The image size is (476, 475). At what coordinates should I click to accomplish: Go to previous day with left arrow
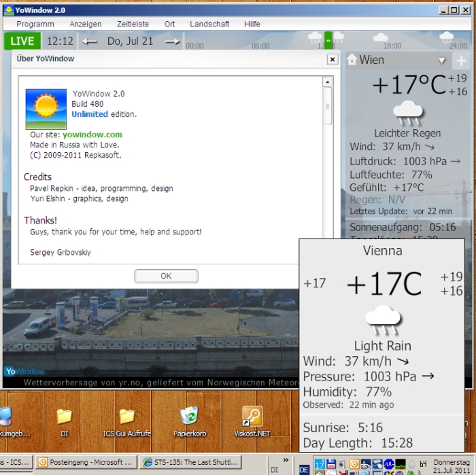90,41
